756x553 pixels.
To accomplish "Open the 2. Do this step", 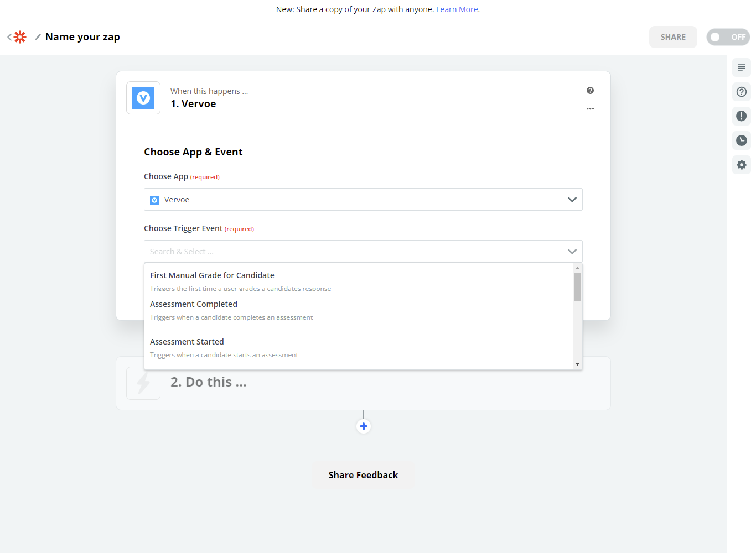I will click(x=363, y=383).
